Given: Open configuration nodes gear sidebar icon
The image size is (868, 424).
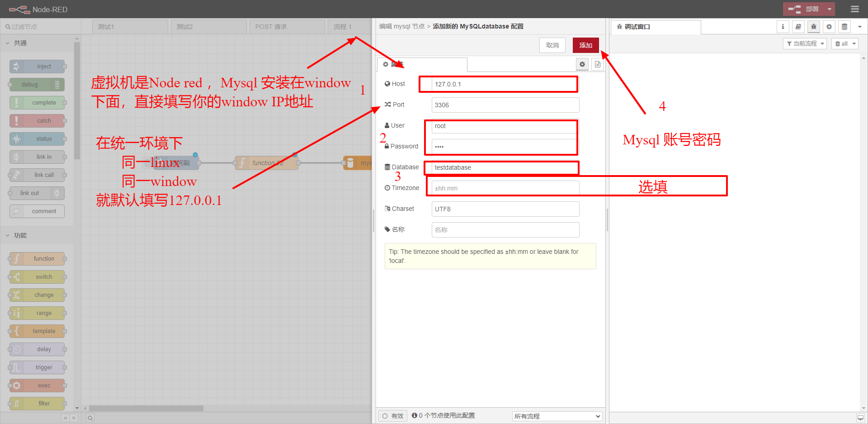Looking at the screenshot, I should pyautogui.click(x=829, y=27).
